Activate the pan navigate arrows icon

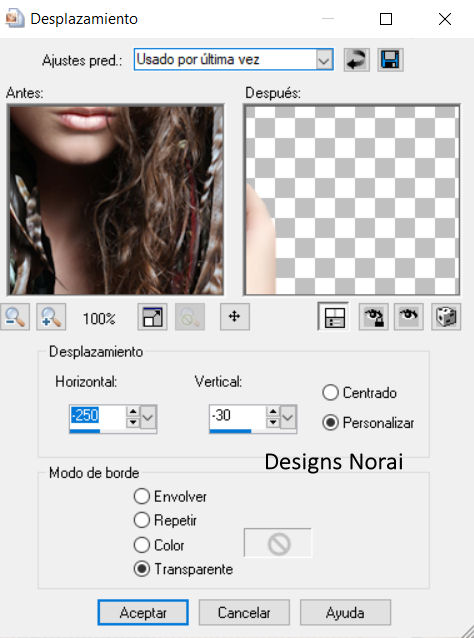pos(235,317)
